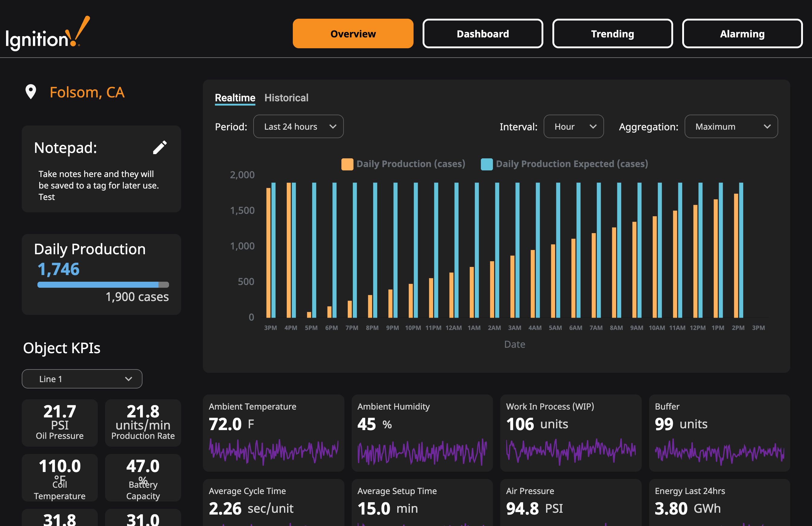The width and height of the screenshot is (812, 526).
Task: Click the 12AM blue expected bar
Action: point(456,250)
